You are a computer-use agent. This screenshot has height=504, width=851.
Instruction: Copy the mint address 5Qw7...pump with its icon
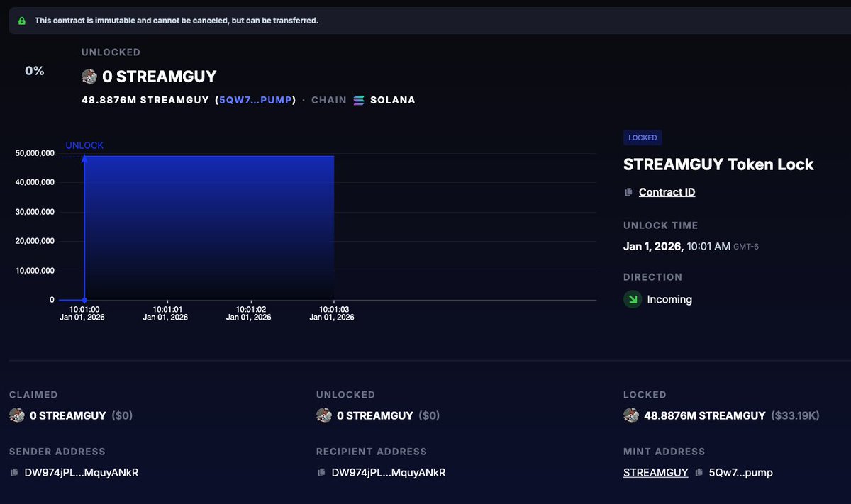699,473
